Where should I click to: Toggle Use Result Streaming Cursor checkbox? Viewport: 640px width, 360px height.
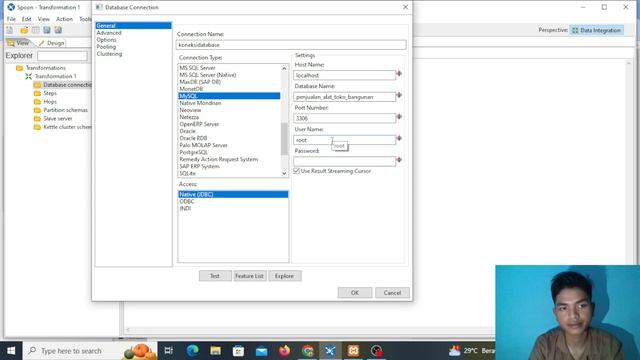296,171
